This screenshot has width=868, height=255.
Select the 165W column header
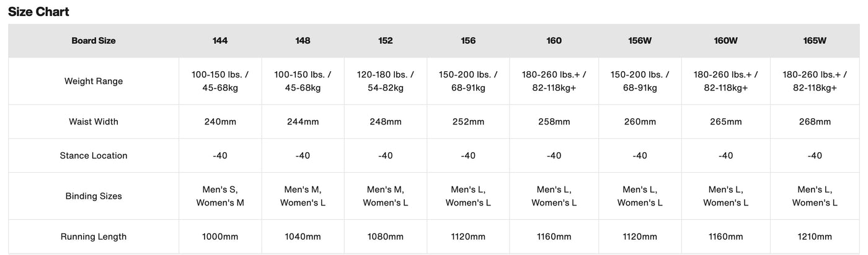tap(815, 41)
